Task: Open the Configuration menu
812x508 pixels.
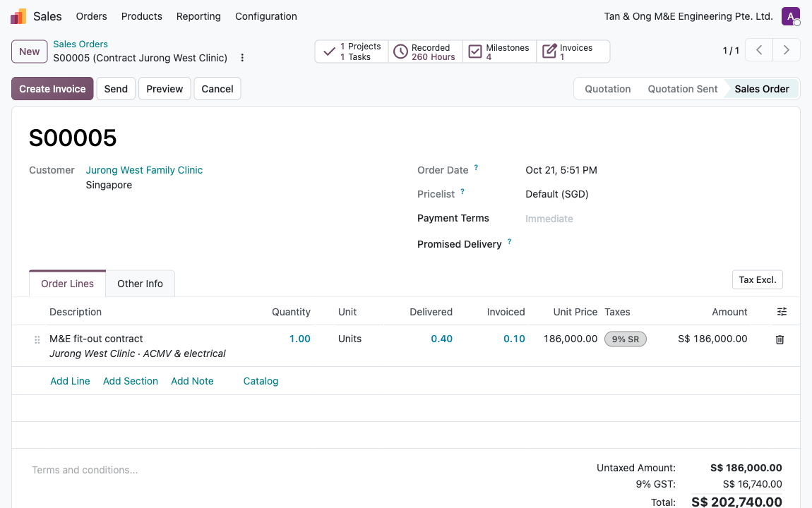Action: click(266, 16)
